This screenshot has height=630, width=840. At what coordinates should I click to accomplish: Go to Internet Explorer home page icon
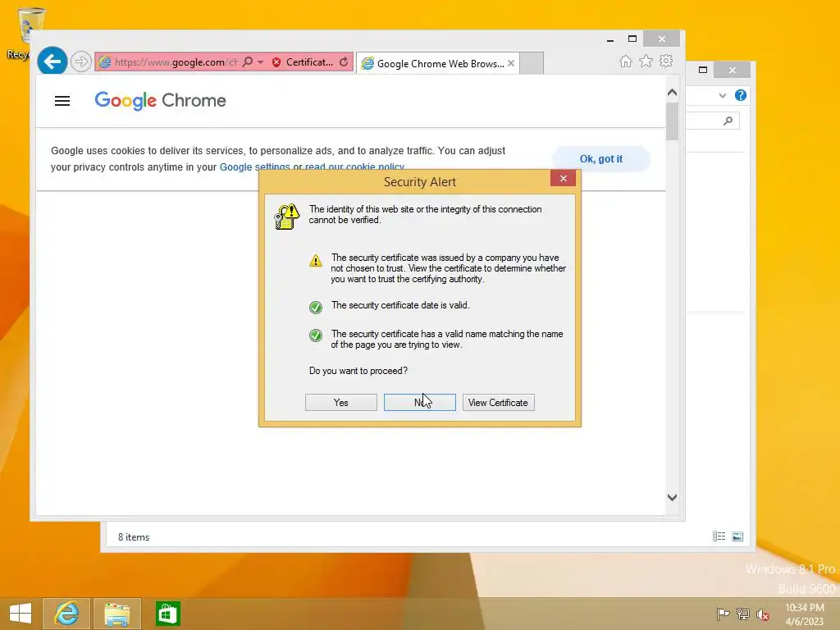[x=625, y=62]
